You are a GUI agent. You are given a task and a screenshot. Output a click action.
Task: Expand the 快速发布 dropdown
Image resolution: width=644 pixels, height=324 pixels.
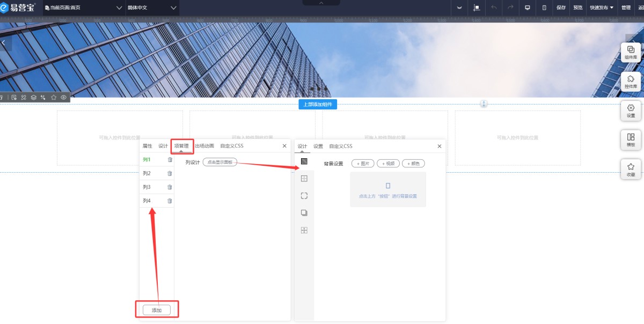tap(602, 8)
